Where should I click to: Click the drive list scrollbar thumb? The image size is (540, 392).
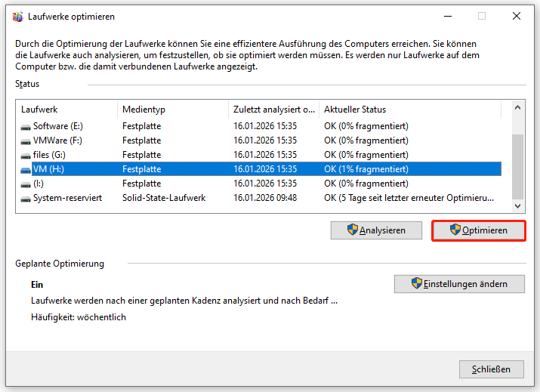pyautogui.click(x=517, y=167)
